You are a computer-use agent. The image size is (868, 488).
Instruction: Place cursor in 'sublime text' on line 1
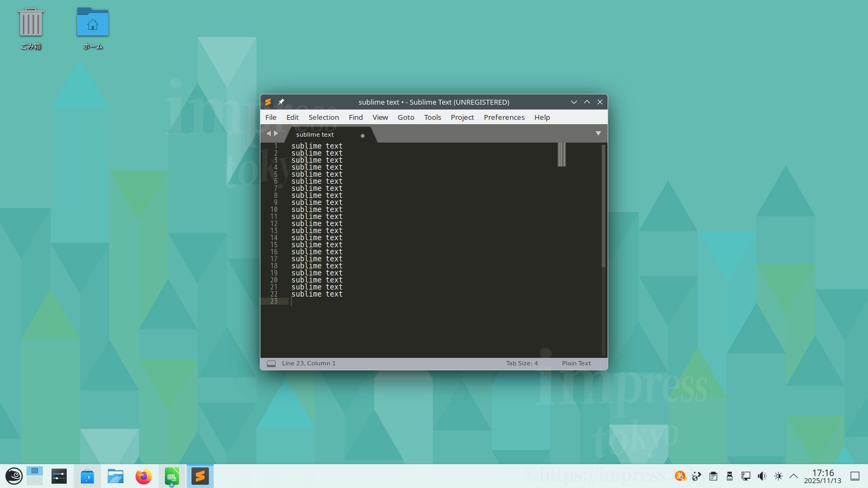[x=317, y=146]
